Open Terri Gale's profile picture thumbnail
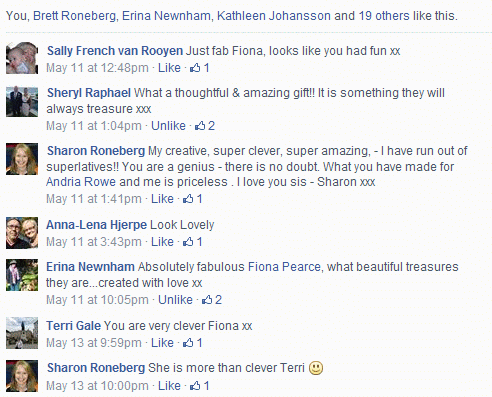The height and width of the screenshot is (397, 492). click(x=22, y=333)
